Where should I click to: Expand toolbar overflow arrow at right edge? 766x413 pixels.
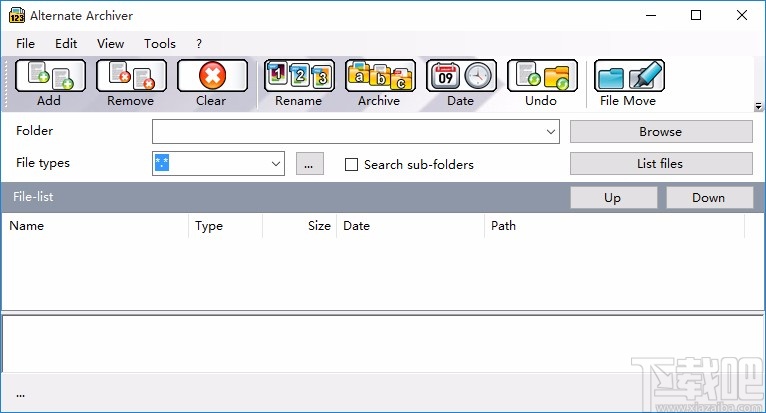tap(758, 106)
